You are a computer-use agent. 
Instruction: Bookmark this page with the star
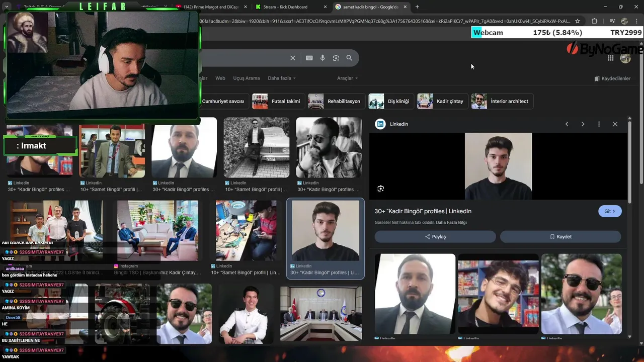click(578, 21)
